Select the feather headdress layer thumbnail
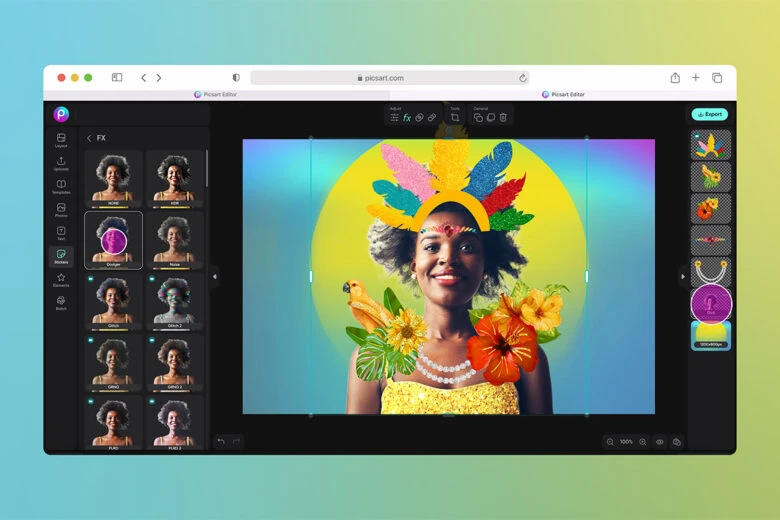780x520 pixels. coord(710,146)
